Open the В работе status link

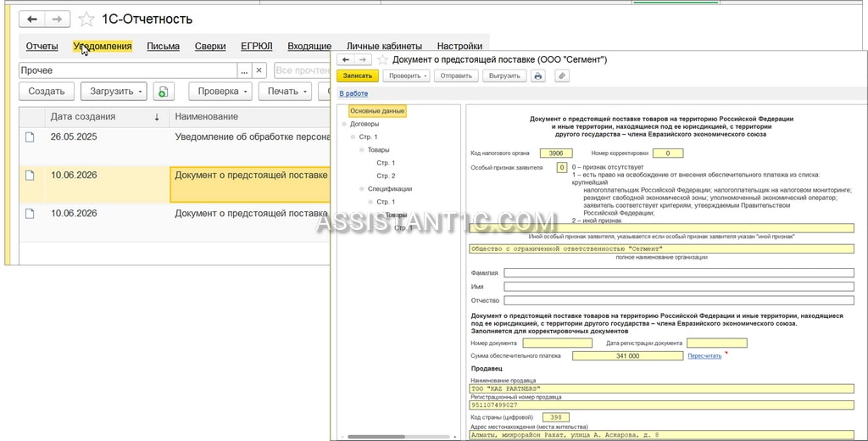tap(353, 93)
